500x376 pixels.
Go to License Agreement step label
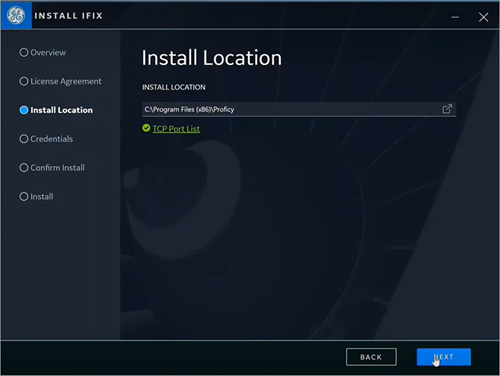66,81
